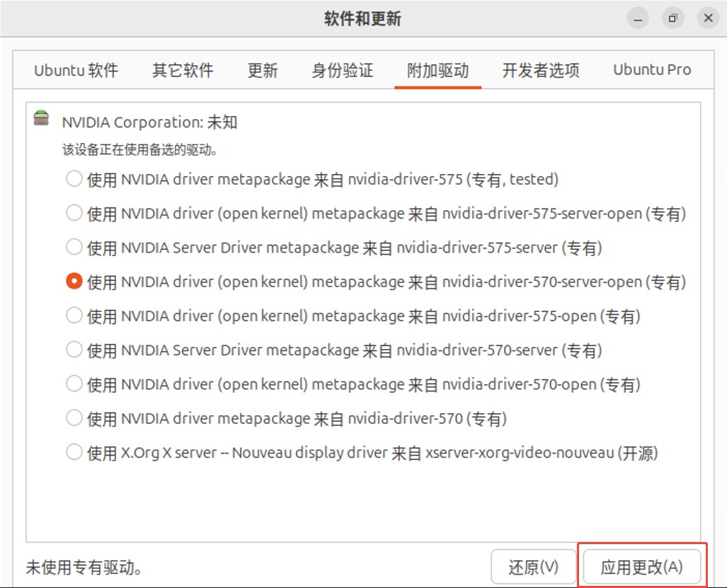Click the 附加驱动 tab
This screenshot has width=727, height=588.
(438, 69)
